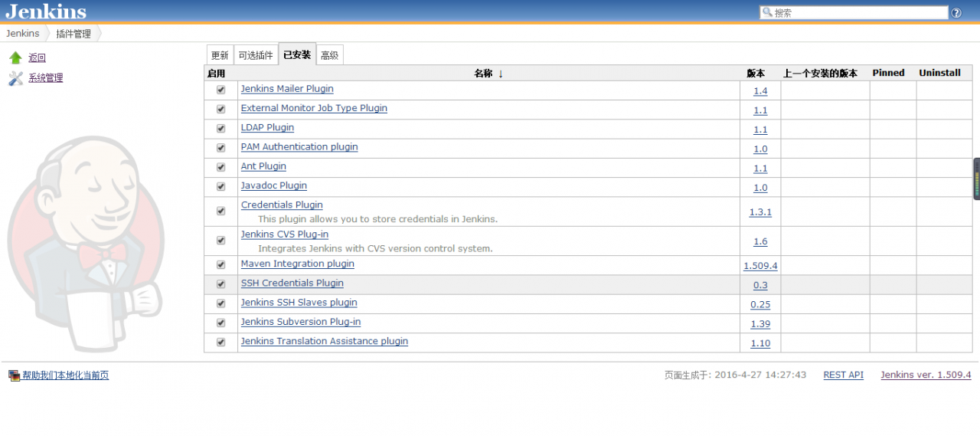Open the 系统管理 link
980x436 pixels.
[46, 77]
